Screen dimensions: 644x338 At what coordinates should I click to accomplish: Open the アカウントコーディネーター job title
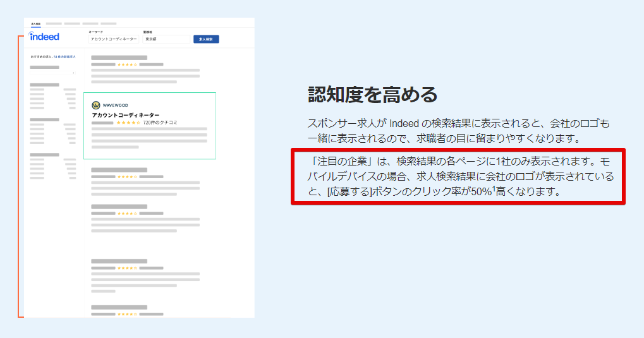tap(126, 114)
